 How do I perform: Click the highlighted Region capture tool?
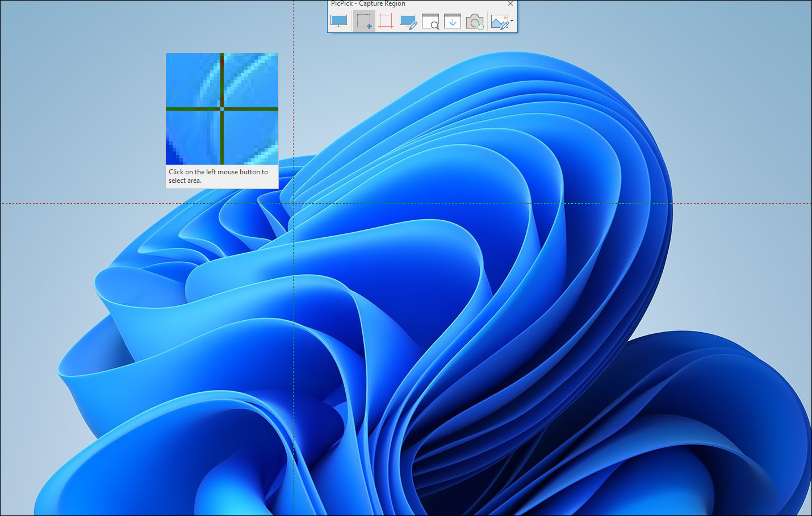[x=363, y=22]
